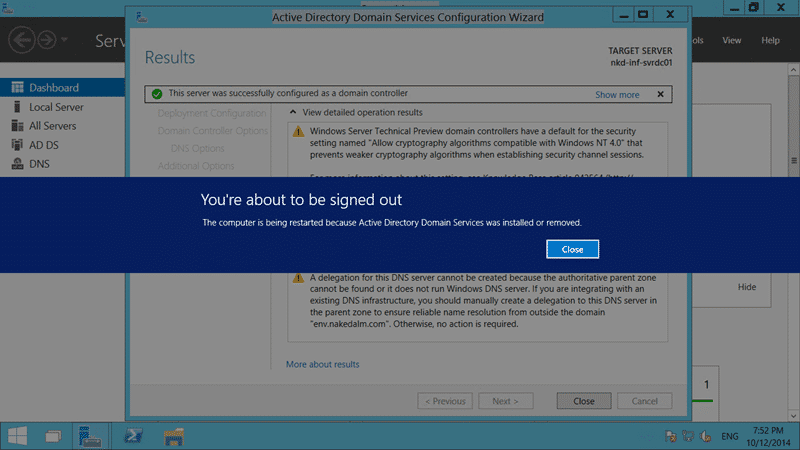This screenshot has width=800, height=450.
Task: Click Server Manager forward arrow button
Action: [x=47, y=39]
